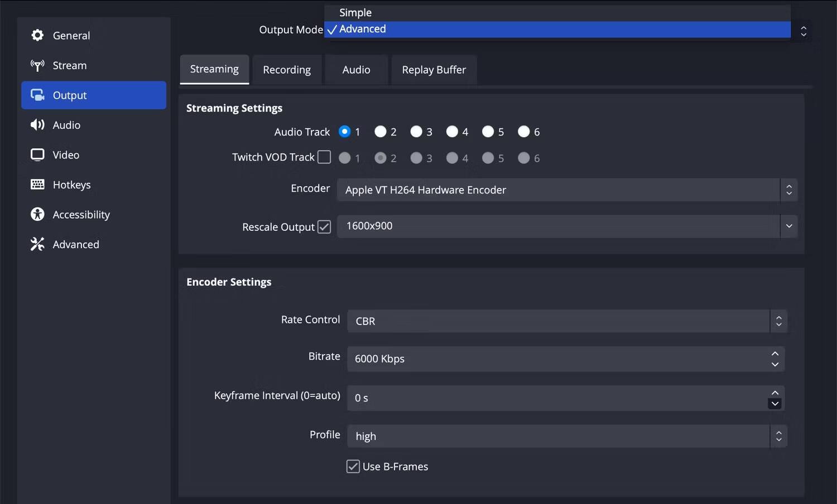Choose Simple output mode option
The width and height of the screenshot is (837, 504).
tap(355, 12)
